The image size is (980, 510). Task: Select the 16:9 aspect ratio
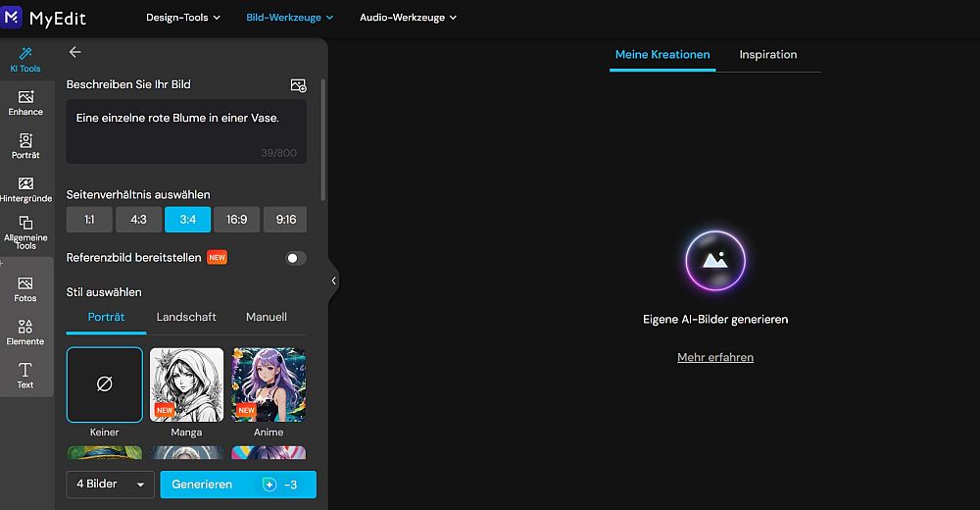click(237, 220)
